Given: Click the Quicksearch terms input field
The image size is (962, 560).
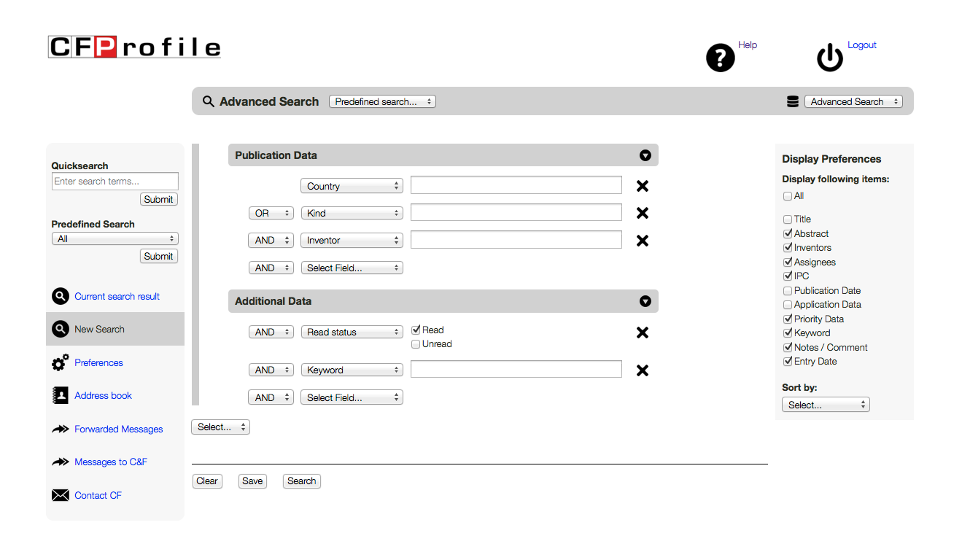Looking at the screenshot, I should click(x=115, y=181).
